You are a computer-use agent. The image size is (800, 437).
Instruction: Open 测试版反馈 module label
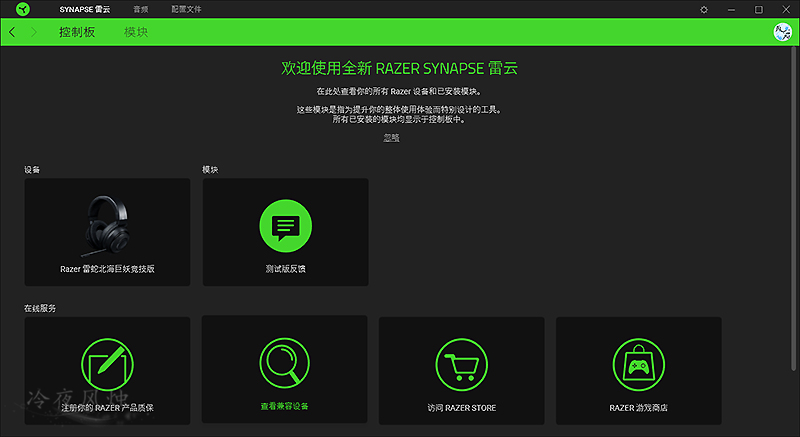[x=286, y=269]
